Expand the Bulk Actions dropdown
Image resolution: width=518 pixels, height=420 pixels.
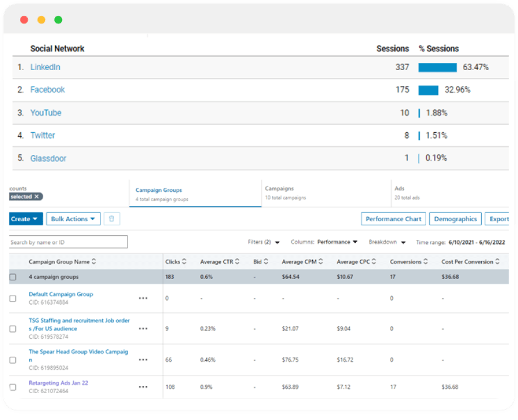[x=73, y=218]
